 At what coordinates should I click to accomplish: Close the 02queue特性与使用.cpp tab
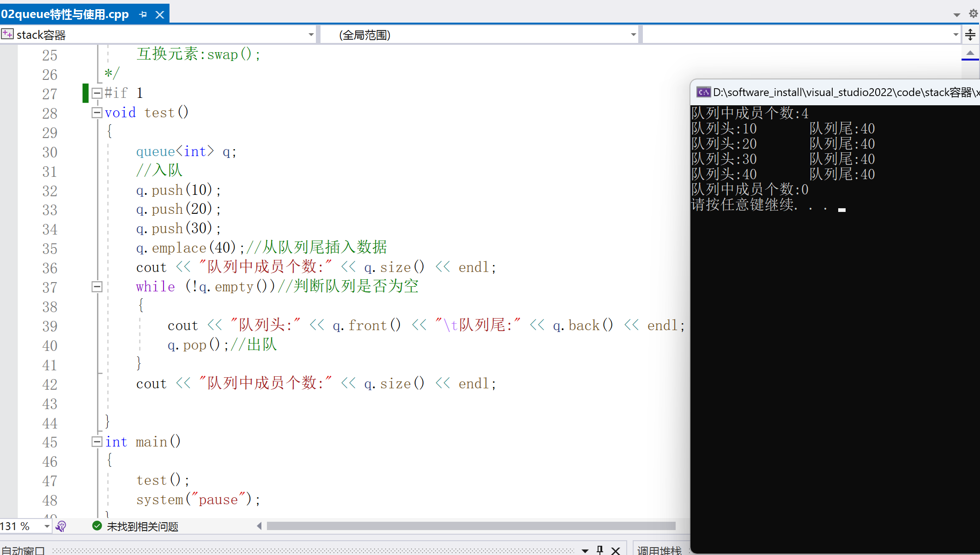coord(160,15)
